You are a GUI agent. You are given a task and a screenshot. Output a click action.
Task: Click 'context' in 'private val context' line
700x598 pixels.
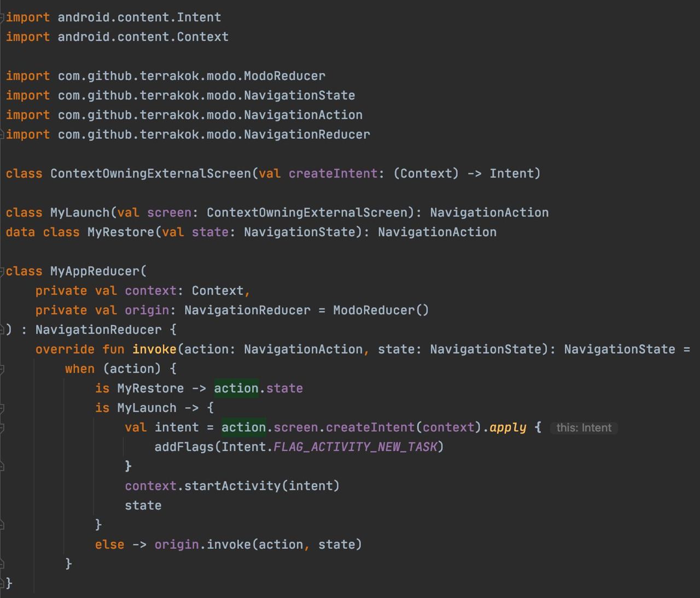pyautogui.click(x=150, y=291)
